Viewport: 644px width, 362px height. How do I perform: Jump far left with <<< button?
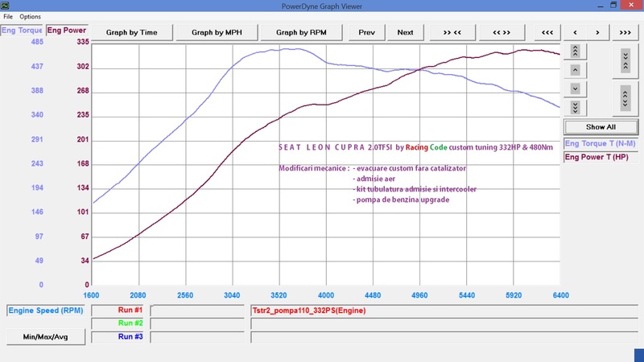point(547,32)
